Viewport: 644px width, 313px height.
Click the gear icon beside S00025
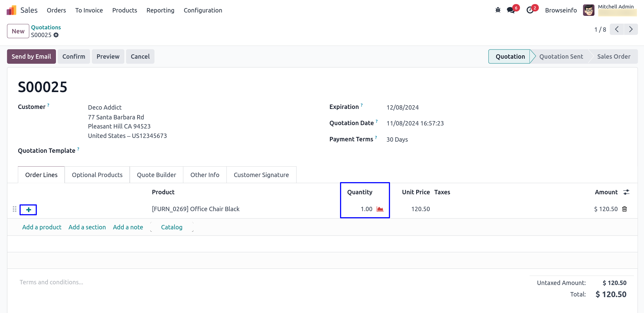[x=56, y=35]
